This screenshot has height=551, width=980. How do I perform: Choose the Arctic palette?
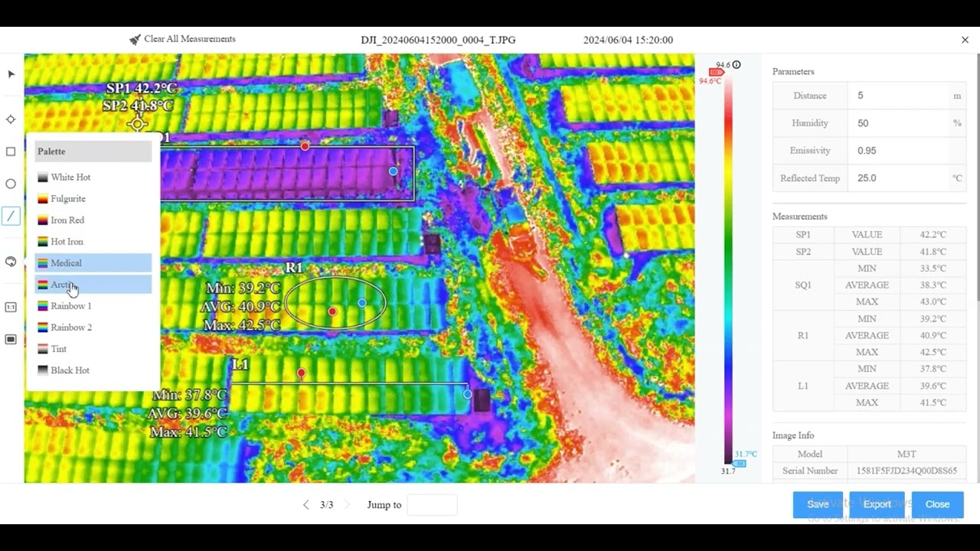(93, 284)
